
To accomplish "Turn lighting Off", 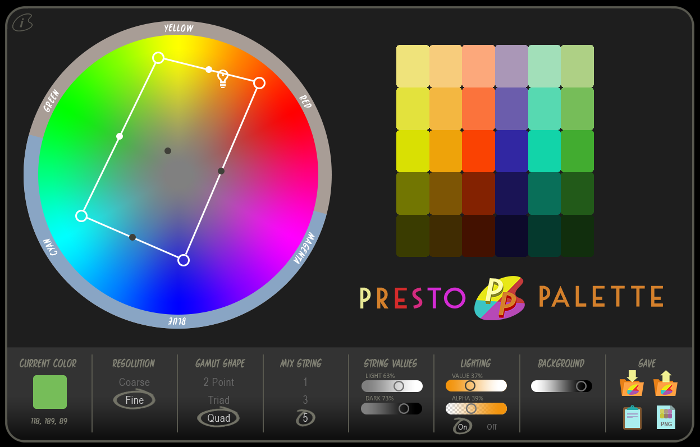I will coord(491,426).
